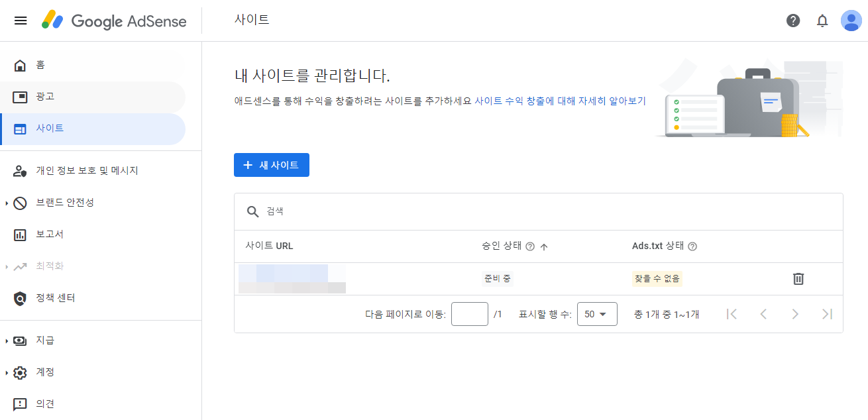Click the page number input field
Screen dimensions: 868x420
click(469, 313)
